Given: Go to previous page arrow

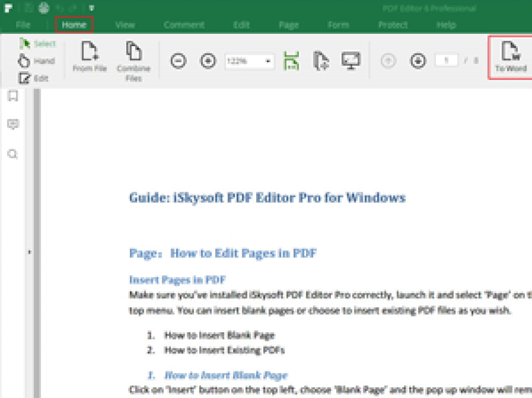Looking at the screenshot, I should coord(389,61).
